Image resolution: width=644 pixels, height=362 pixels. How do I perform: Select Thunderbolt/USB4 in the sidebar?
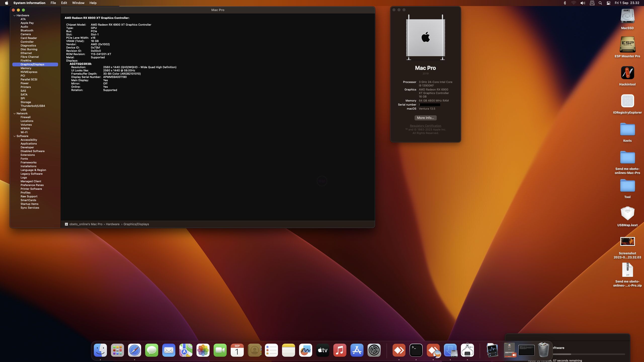tap(33, 106)
